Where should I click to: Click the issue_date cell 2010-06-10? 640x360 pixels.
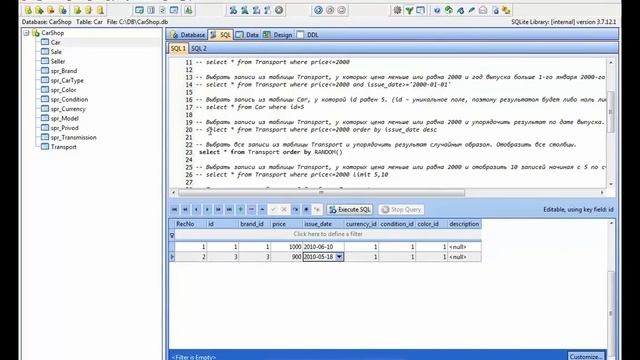pos(323,247)
